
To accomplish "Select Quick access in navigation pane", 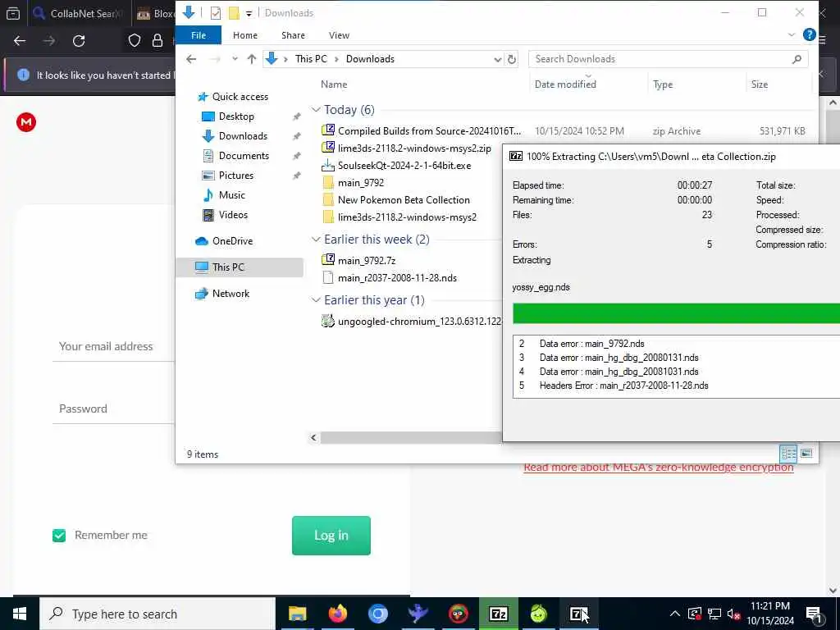I will point(240,97).
